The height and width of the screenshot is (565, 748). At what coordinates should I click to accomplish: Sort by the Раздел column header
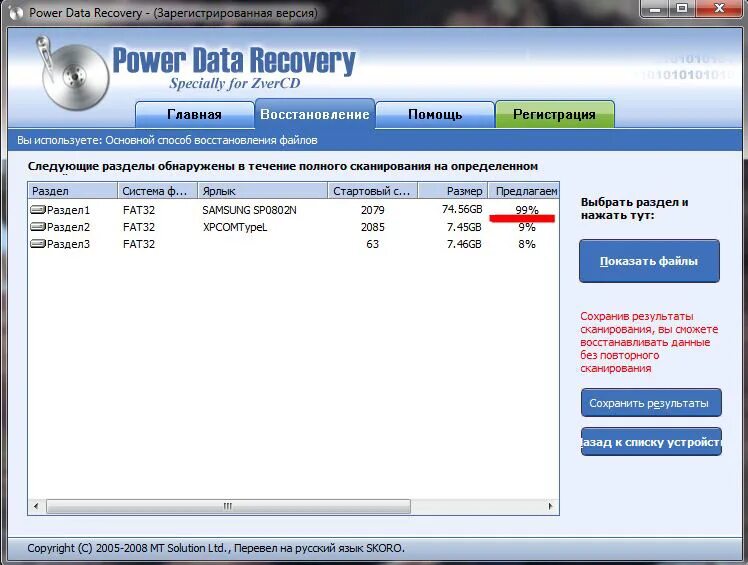pos(73,191)
